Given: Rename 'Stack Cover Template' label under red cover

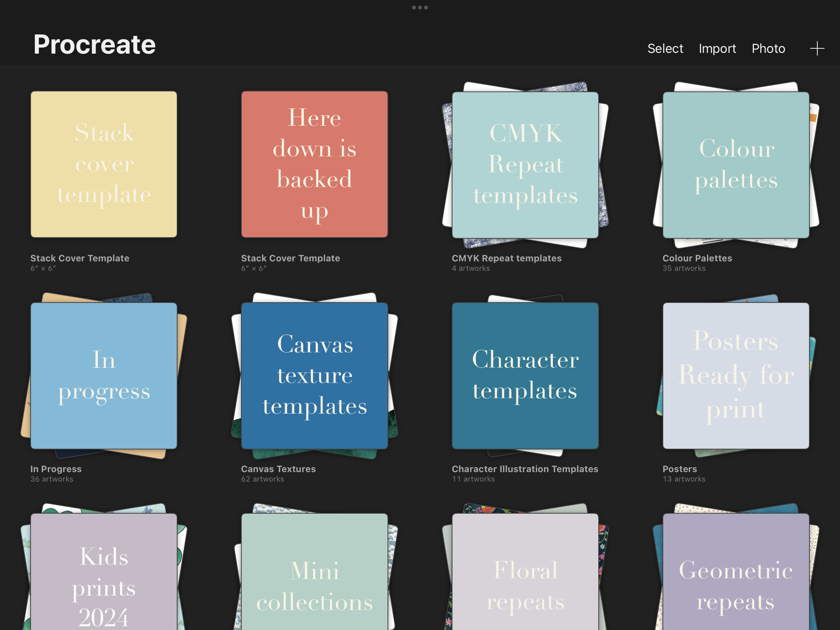Looking at the screenshot, I should [290, 258].
